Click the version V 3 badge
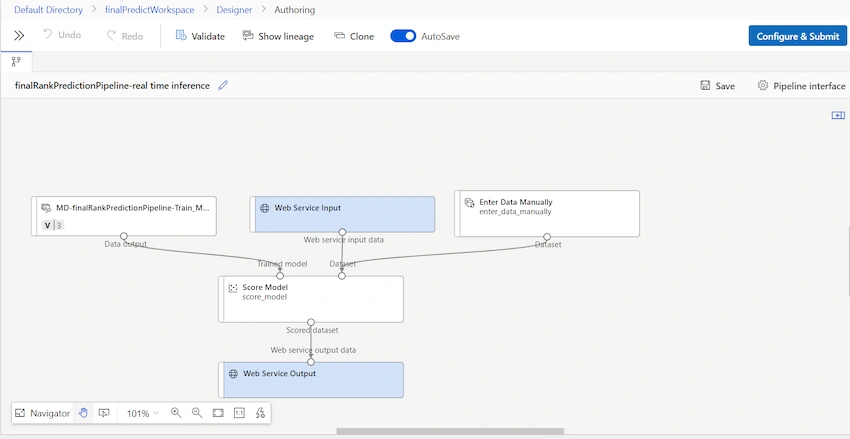The height and width of the screenshot is (439, 850). [x=53, y=225]
